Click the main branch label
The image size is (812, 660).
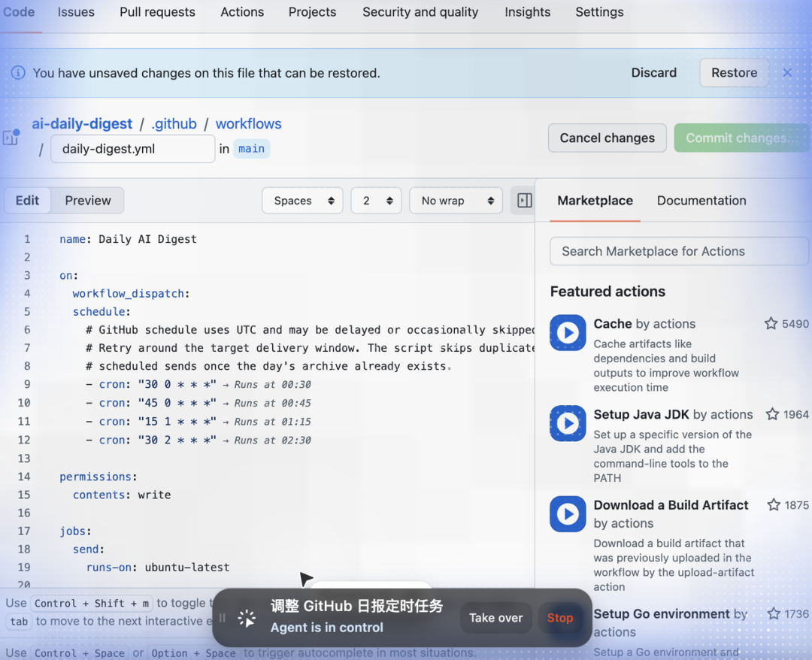coord(251,149)
